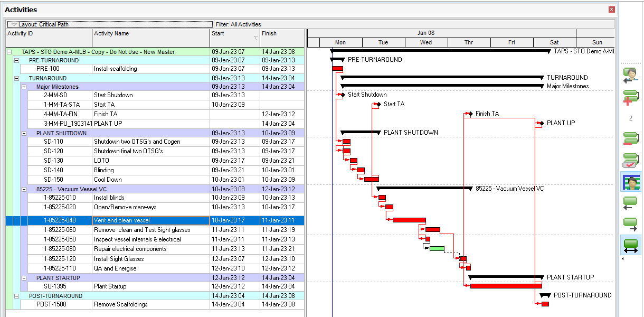Click the double-arrow green bar icon
Screen dimensions: 644x317
click(x=630, y=246)
